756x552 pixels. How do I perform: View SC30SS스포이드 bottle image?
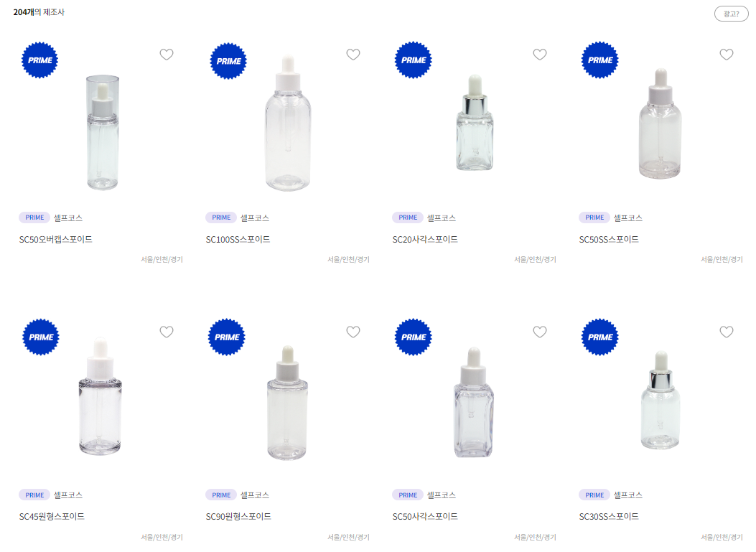(661, 400)
